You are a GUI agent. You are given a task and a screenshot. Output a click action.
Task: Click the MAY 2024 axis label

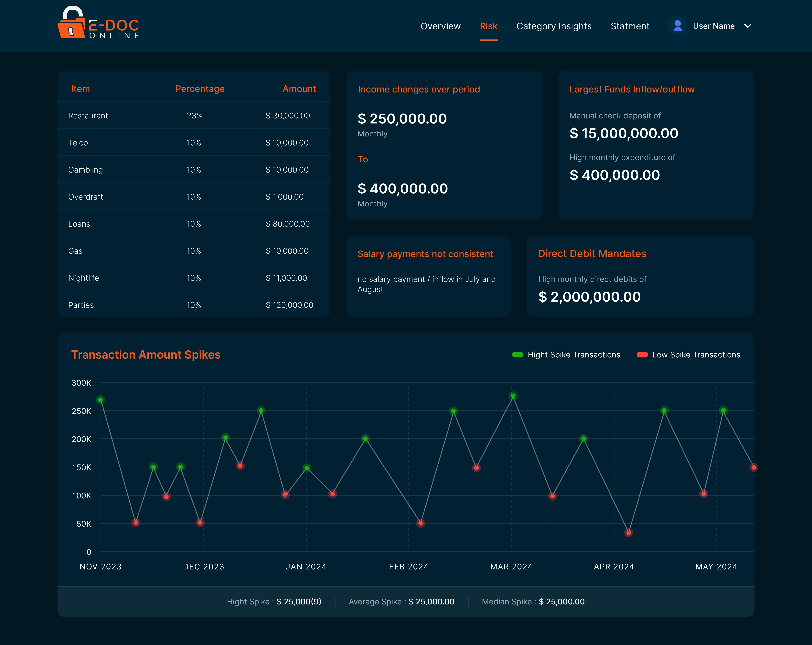click(716, 567)
